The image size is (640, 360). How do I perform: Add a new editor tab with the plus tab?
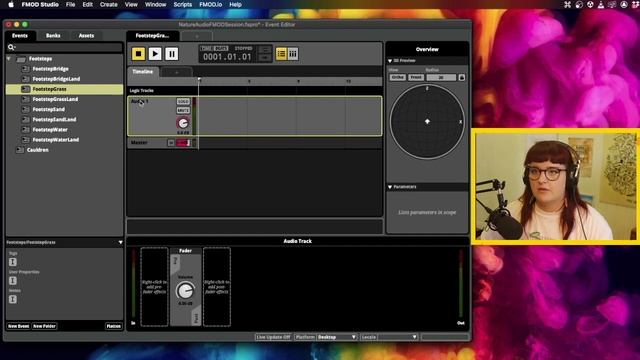point(197,36)
